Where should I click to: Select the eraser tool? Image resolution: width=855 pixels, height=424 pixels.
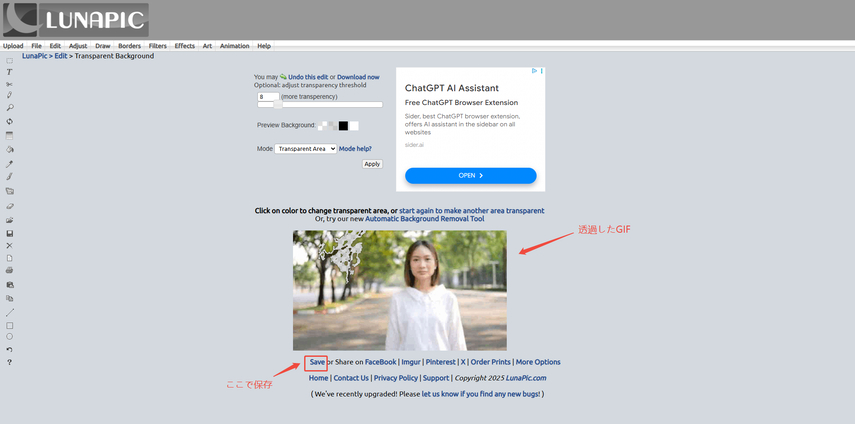9,207
